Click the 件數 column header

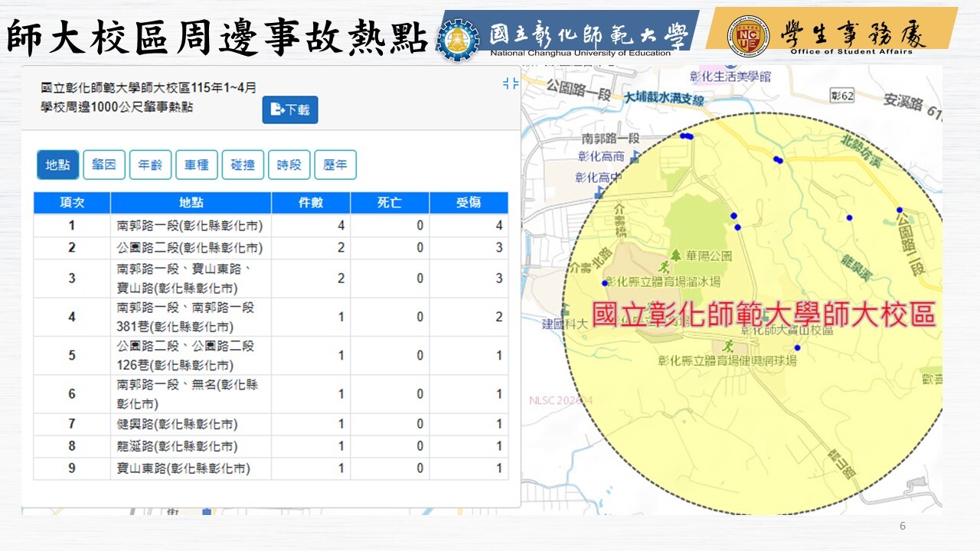pyautogui.click(x=311, y=203)
